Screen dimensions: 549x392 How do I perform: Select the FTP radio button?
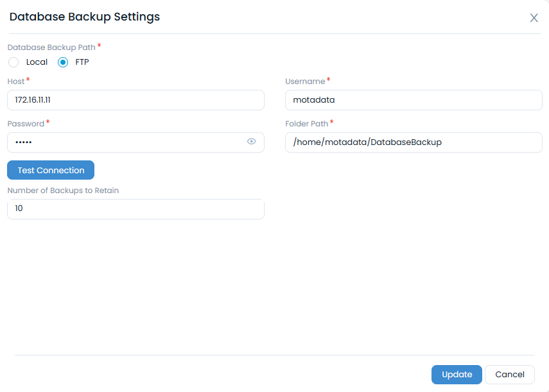coord(63,62)
